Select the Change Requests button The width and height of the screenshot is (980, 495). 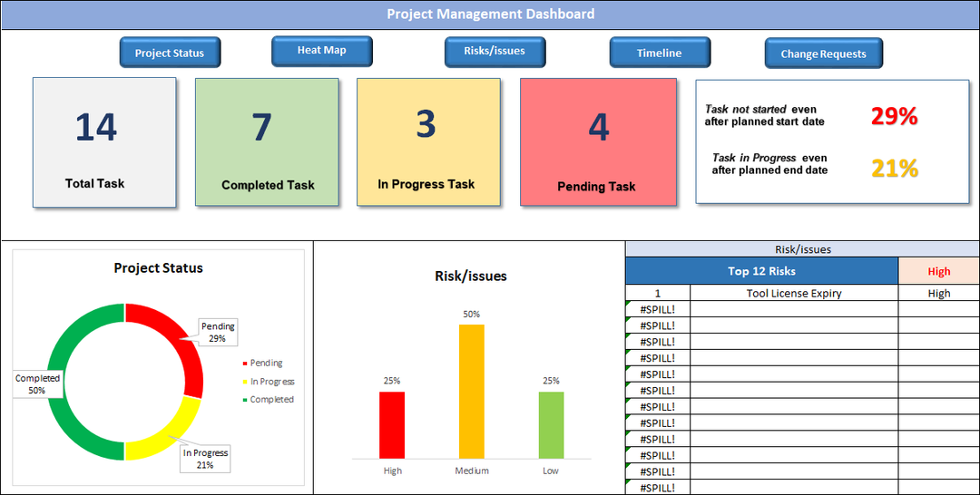point(823,53)
